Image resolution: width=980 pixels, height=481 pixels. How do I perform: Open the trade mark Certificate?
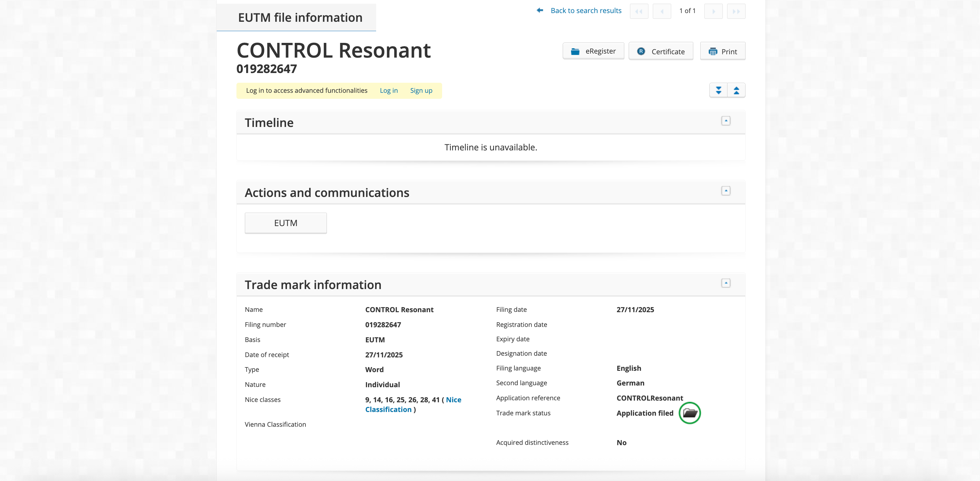661,51
